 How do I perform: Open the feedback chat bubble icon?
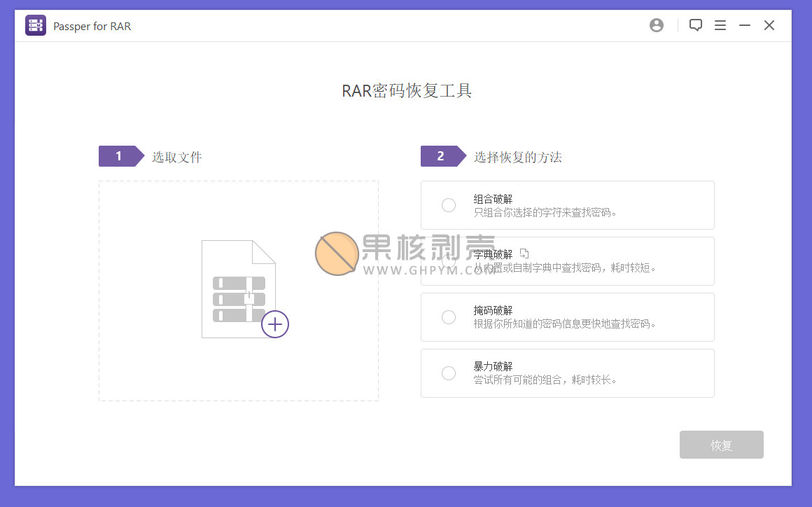[x=696, y=25]
